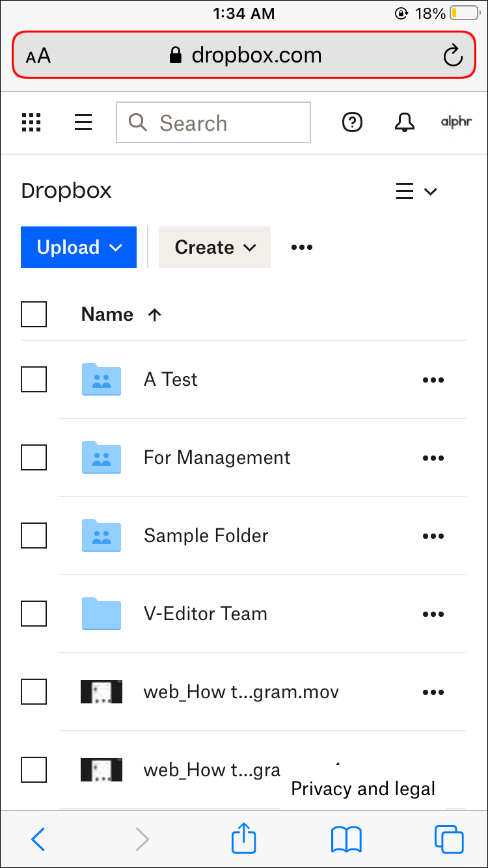This screenshot has height=868, width=488.
Task: Go back with Safari back arrow
Action: pyautogui.click(x=38, y=839)
